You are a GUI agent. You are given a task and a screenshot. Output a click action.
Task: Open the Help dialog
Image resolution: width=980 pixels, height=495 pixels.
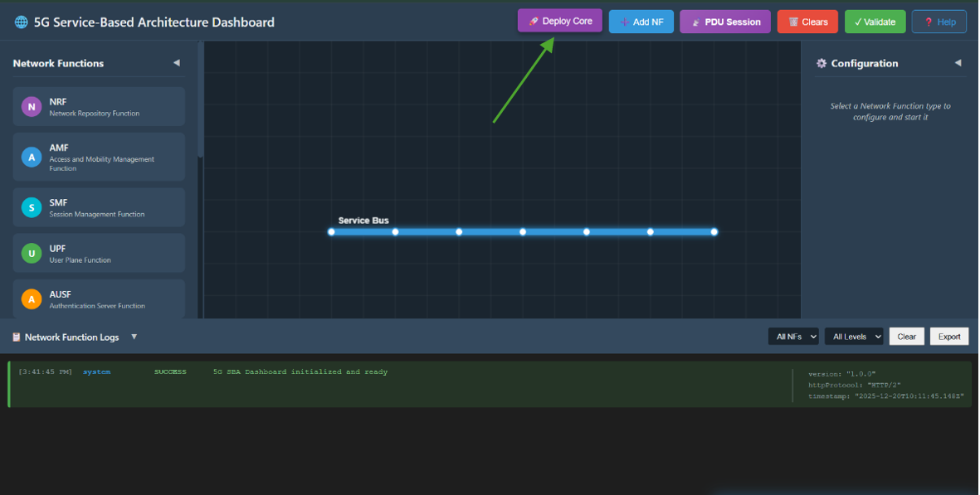[x=939, y=21]
